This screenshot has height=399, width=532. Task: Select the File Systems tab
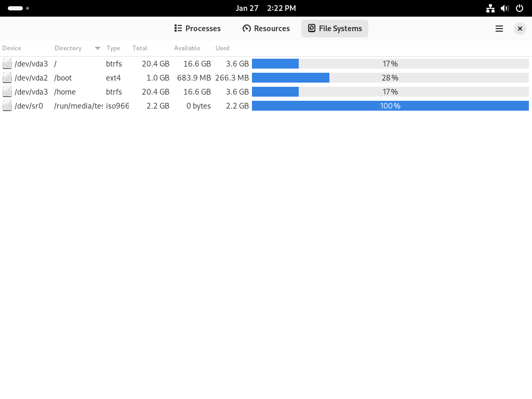pyautogui.click(x=335, y=29)
